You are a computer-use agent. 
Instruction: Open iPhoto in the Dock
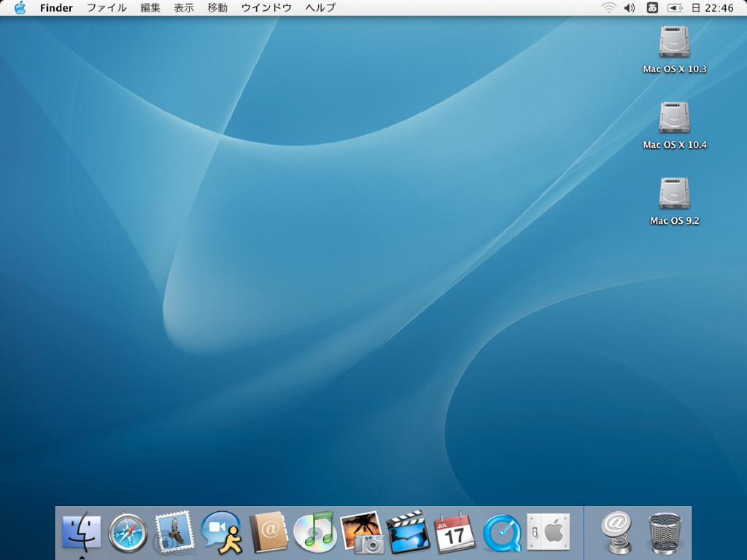tap(362, 532)
